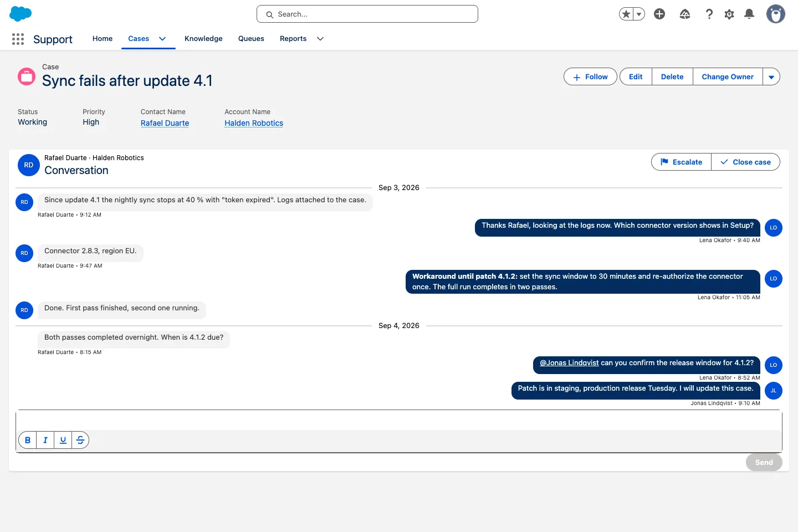Screen dimensions: 798x532
Task: Switch to the Queues tab
Action: pyautogui.click(x=251, y=39)
